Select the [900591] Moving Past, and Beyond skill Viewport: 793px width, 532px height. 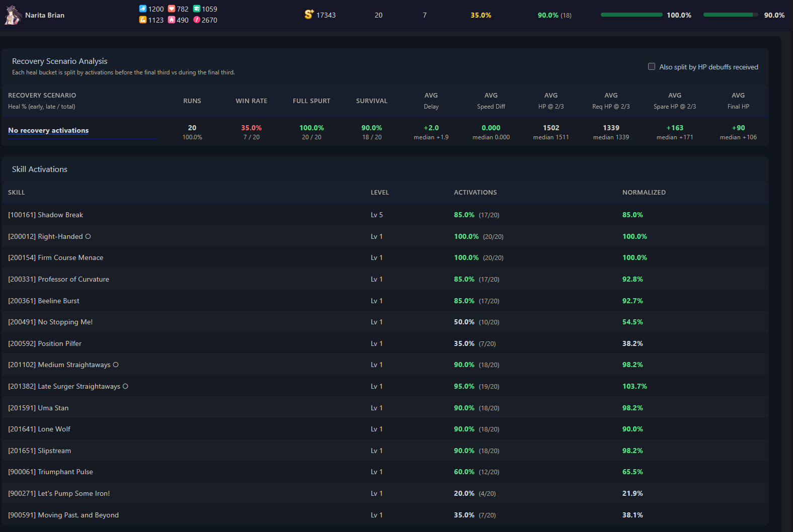click(385, 515)
